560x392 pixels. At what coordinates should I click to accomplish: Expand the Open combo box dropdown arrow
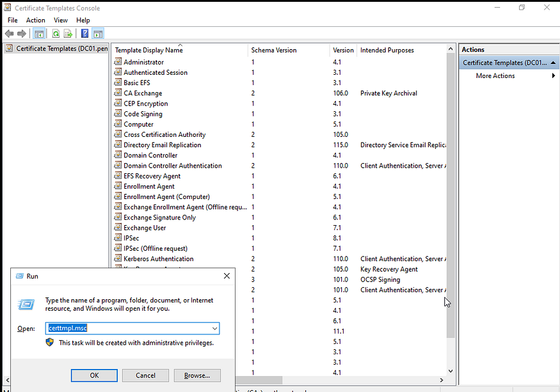tap(214, 329)
